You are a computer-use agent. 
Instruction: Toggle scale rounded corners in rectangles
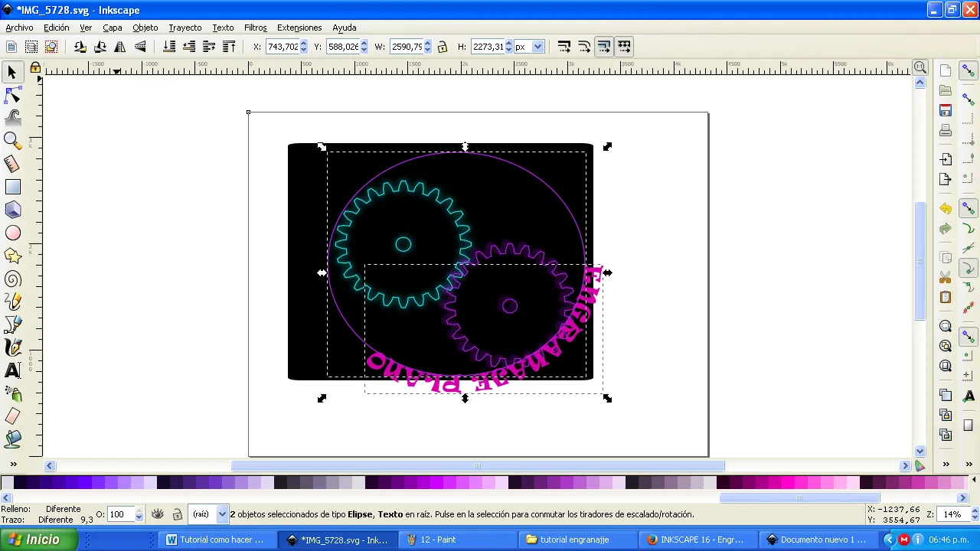(x=584, y=47)
